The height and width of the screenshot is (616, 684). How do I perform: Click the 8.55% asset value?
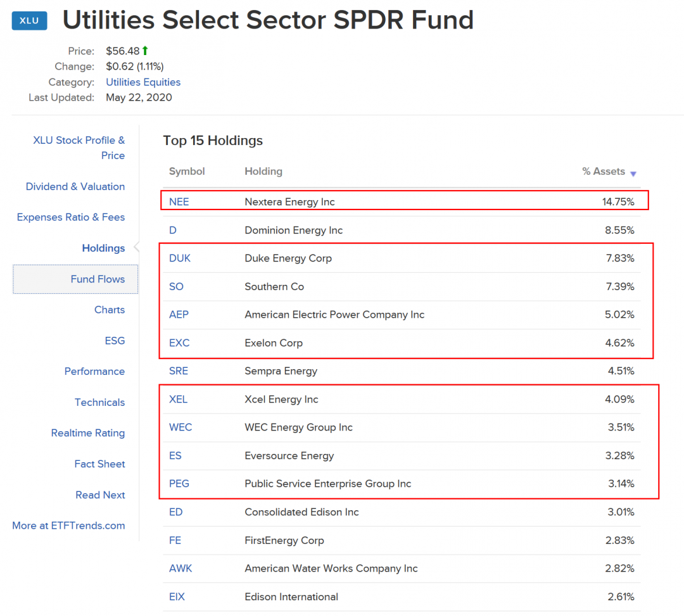[x=619, y=230]
